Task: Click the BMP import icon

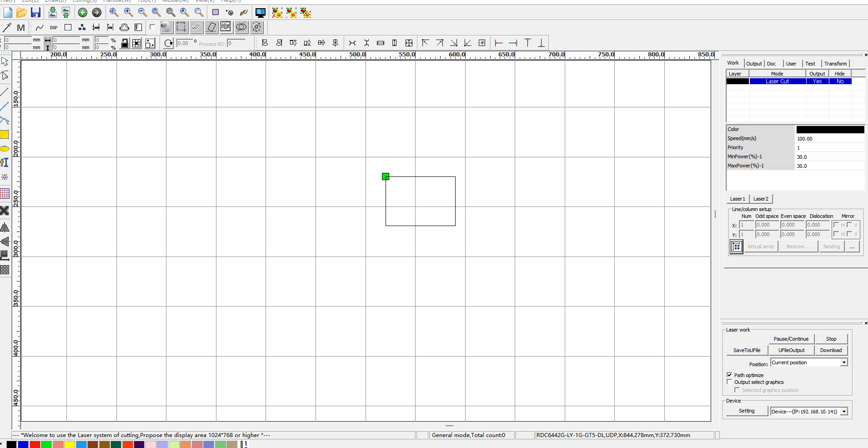Action: tap(54, 28)
